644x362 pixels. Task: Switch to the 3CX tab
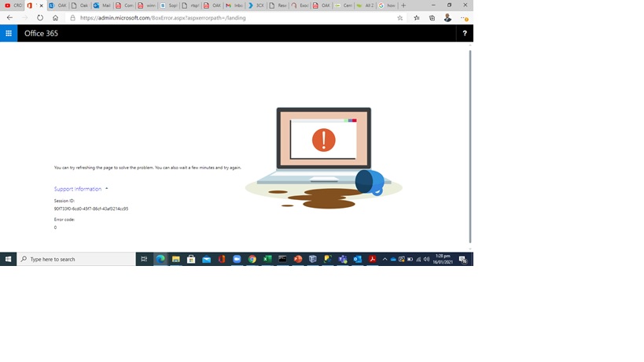[x=256, y=6]
